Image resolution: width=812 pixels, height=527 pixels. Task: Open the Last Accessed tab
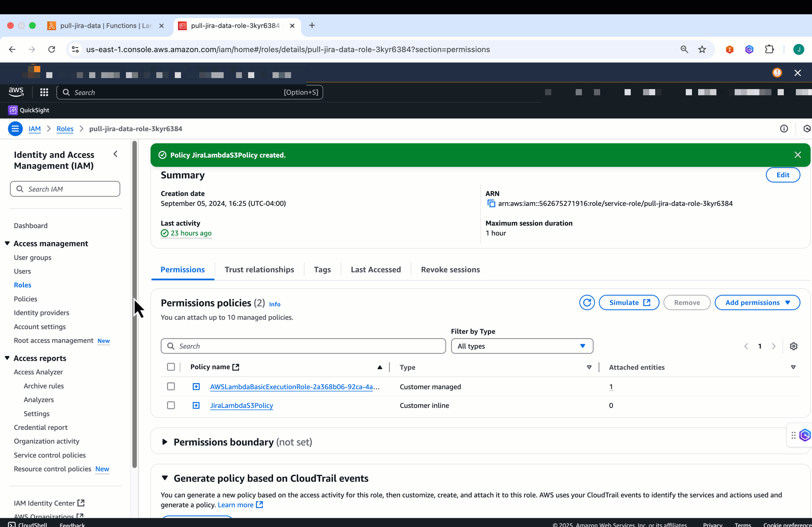pos(375,269)
